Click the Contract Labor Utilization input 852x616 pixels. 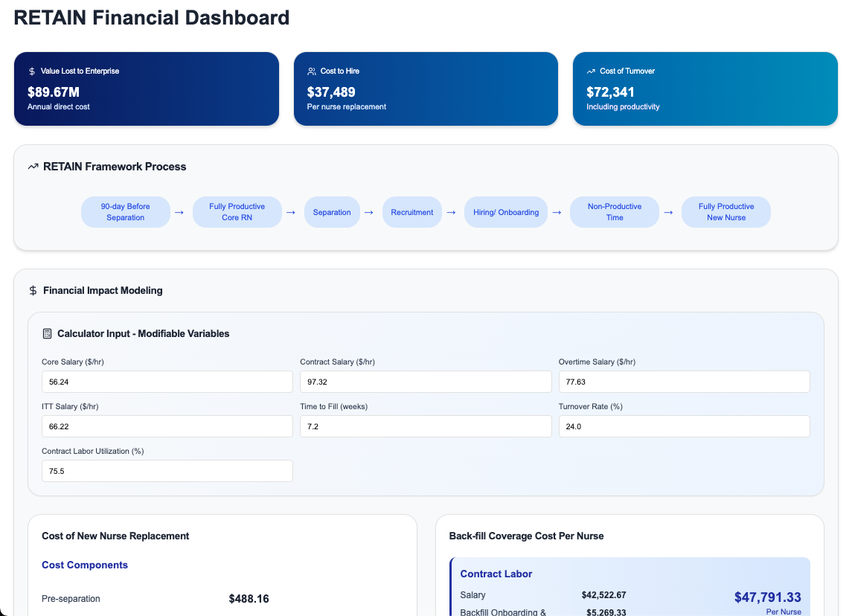coord(167,470)
